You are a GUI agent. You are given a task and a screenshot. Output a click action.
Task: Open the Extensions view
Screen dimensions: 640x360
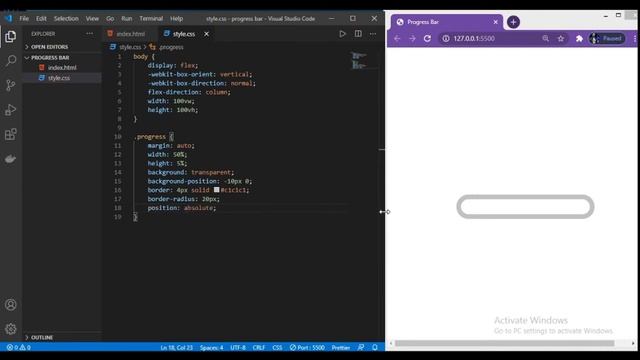tap(11, 134)
